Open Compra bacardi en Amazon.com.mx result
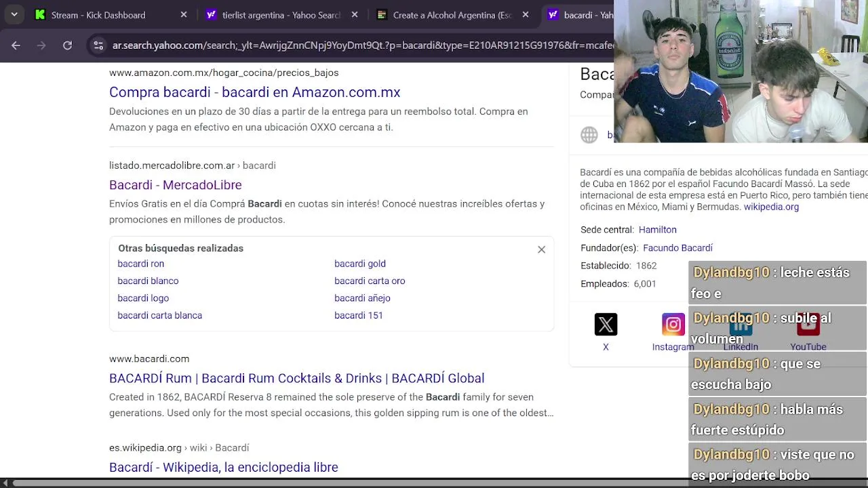The height and width of the screenshot is (488, 868). 255,92
